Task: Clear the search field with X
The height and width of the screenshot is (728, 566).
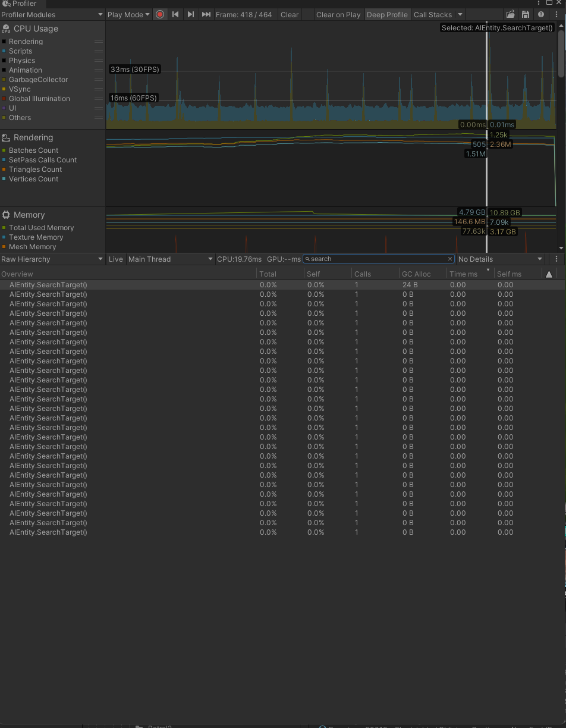Action: (449, 259)
